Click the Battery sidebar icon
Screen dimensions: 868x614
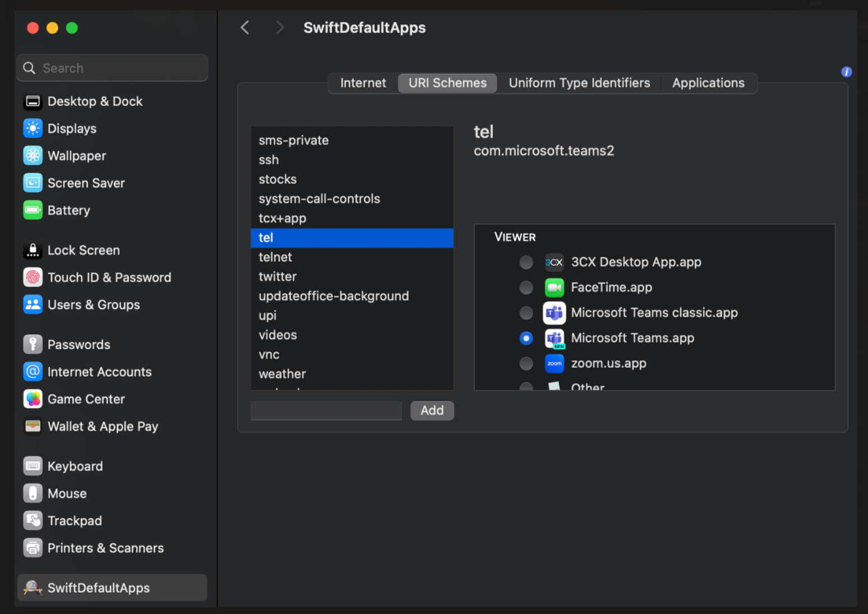(33, 210)
